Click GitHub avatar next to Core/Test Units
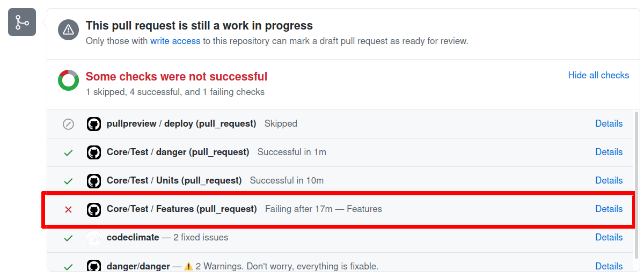The width and height of the screenshot is (644, 278). coord(94,181)
